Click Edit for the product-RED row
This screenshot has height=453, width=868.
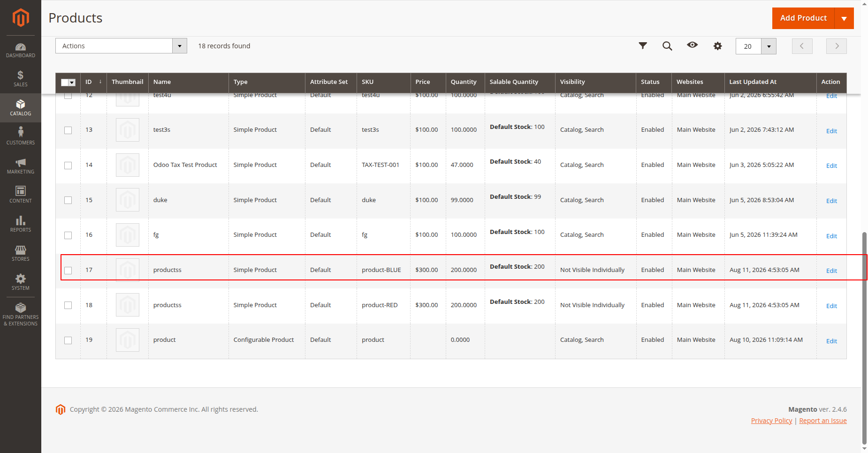click(831, 306)
